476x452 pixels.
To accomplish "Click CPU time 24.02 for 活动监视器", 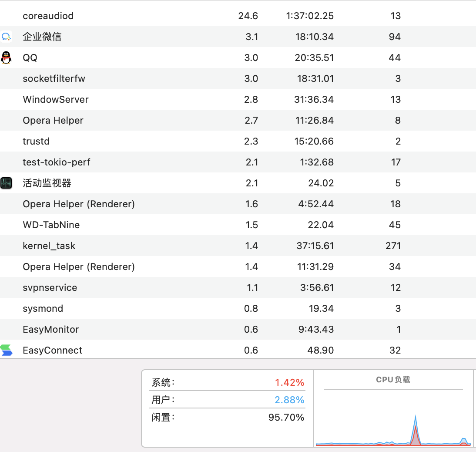I will pos(321,183).
